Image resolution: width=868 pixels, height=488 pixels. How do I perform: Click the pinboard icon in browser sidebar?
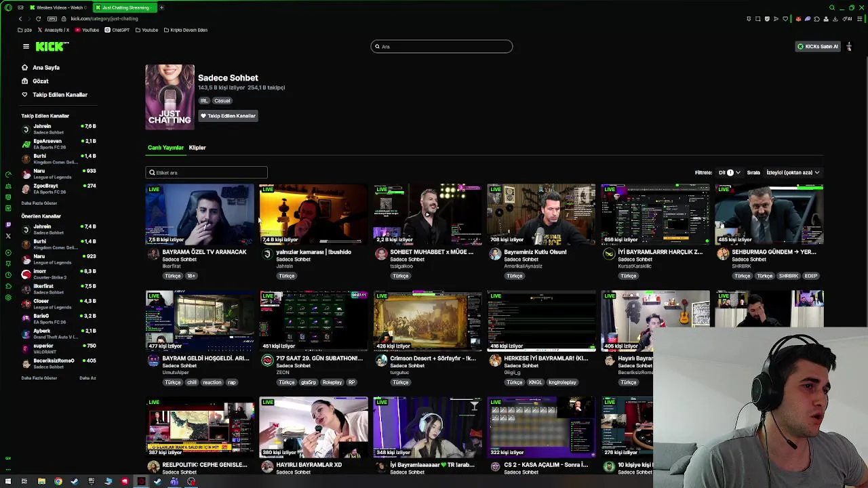8,264
